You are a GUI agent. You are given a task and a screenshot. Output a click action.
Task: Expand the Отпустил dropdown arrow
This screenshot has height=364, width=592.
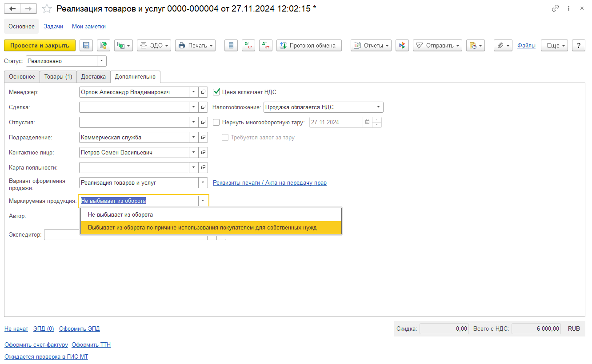[194, 122]
